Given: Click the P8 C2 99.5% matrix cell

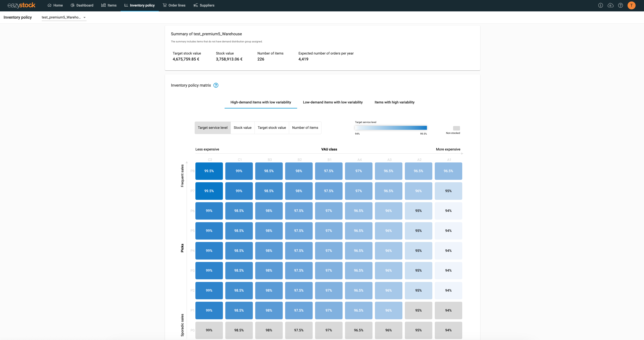Looking at the screenshot, I should 209,171.
